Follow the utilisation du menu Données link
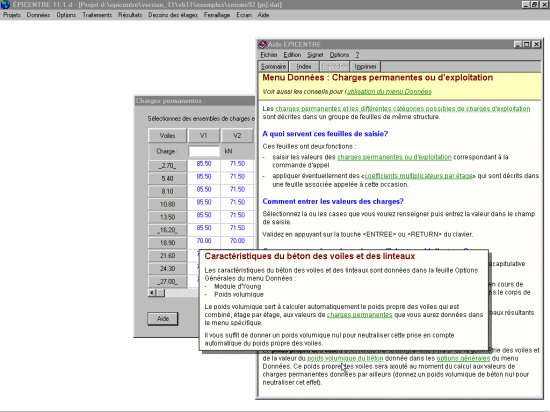 click(x=389, y=92)
